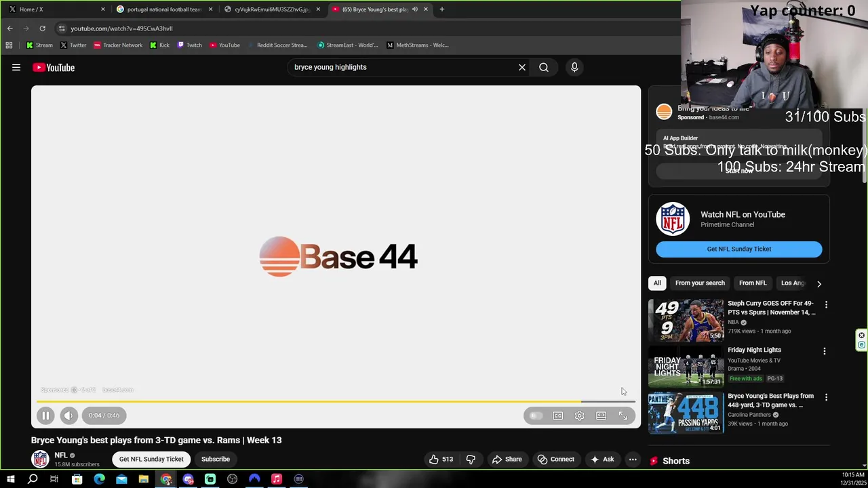Viewport: 868px width, 488px height.
Task: Open the NFL channel avatar
Action: [41, 459]
